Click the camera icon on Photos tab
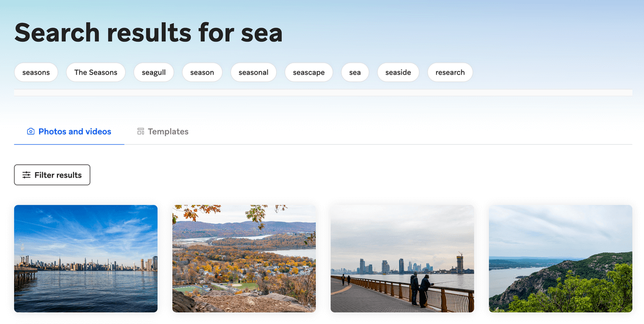Image resolution: width=644 pixels, height=324 pixels. [31, 131]
